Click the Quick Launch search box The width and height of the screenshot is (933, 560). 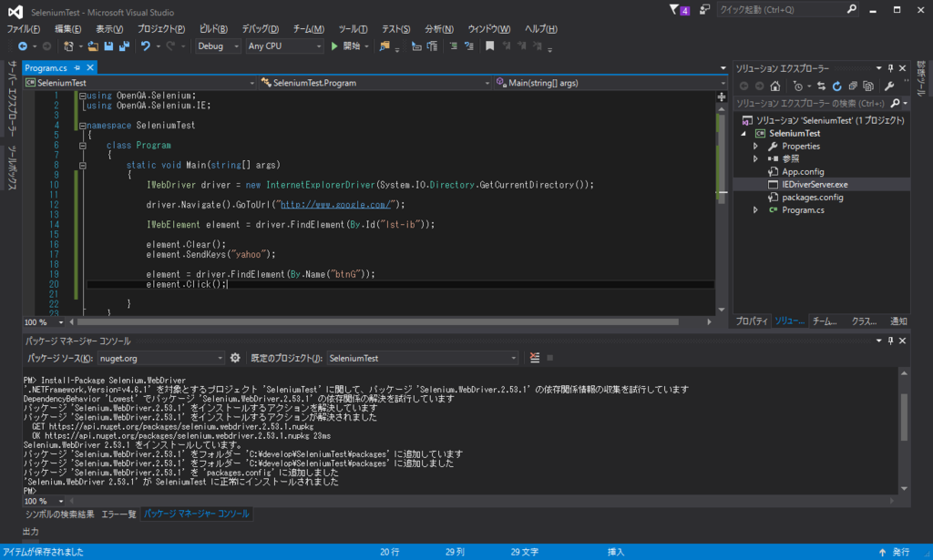[787, 9]
